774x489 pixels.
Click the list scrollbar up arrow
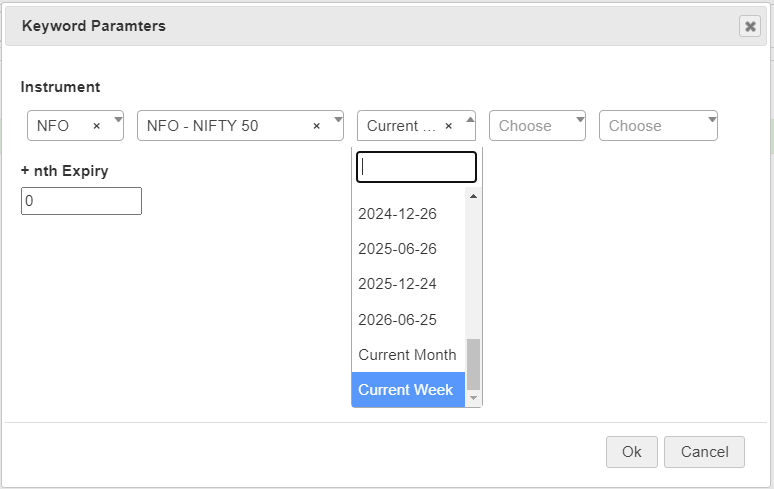[x=474, y=196]
